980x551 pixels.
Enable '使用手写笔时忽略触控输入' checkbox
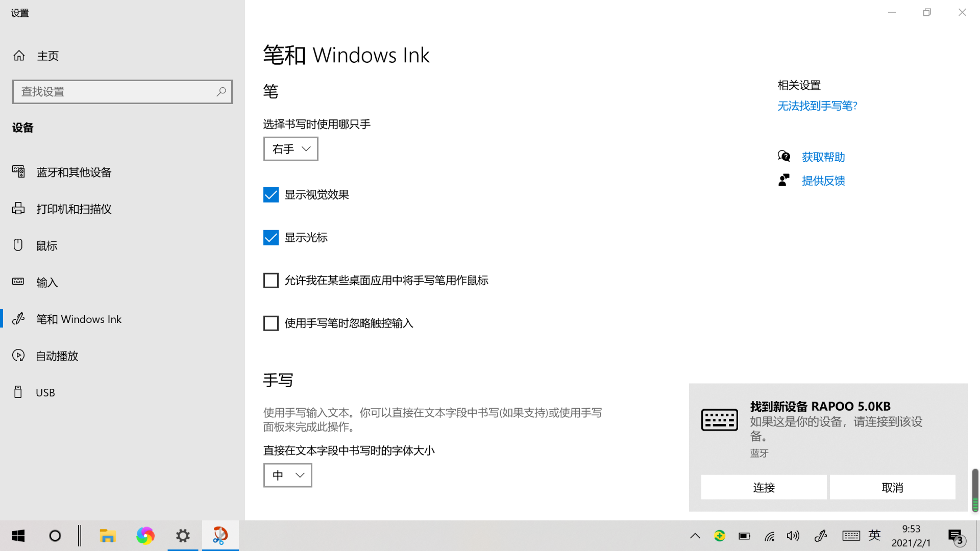271,323
